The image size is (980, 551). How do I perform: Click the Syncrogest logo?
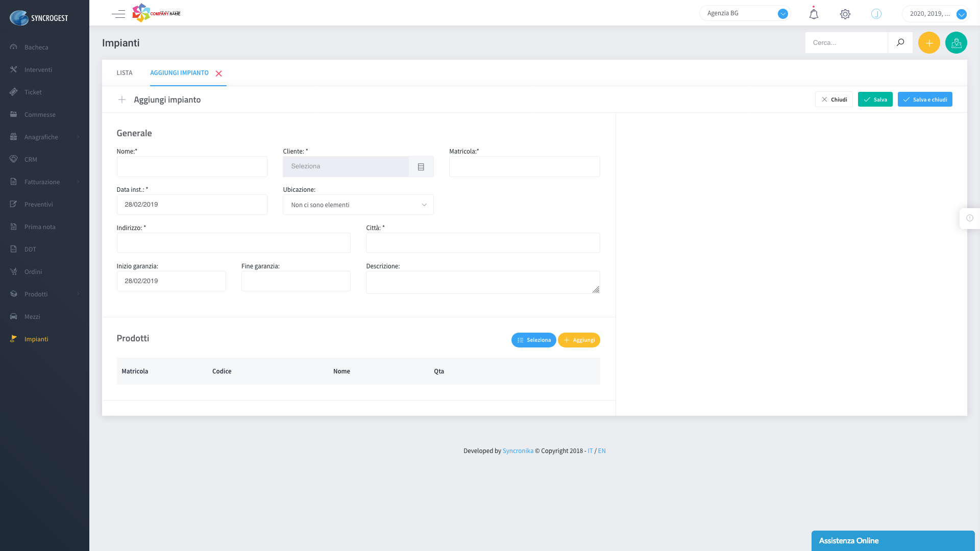coord(39,18)
